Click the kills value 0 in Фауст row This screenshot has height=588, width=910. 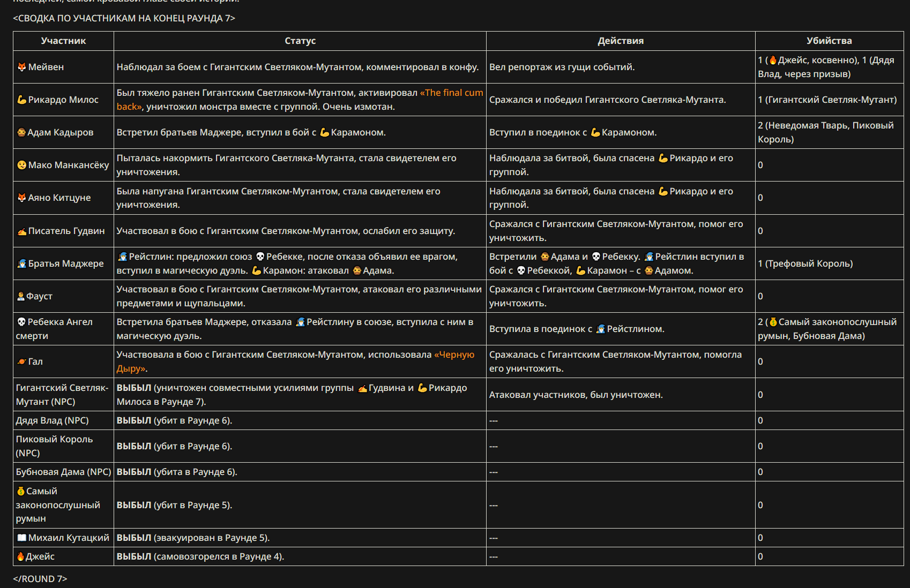(x=760, y=296)
